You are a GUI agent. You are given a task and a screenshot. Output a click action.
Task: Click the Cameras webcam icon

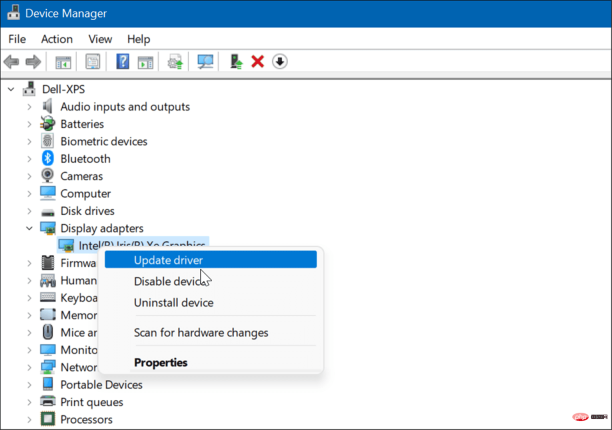click(48, 176)
